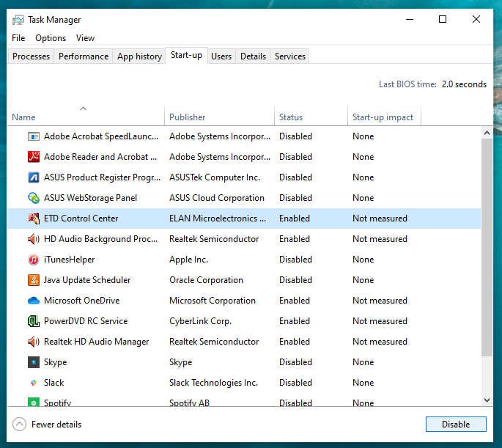Switch to the Performance tab
The image size is (502, 448).
pos(84,56)
